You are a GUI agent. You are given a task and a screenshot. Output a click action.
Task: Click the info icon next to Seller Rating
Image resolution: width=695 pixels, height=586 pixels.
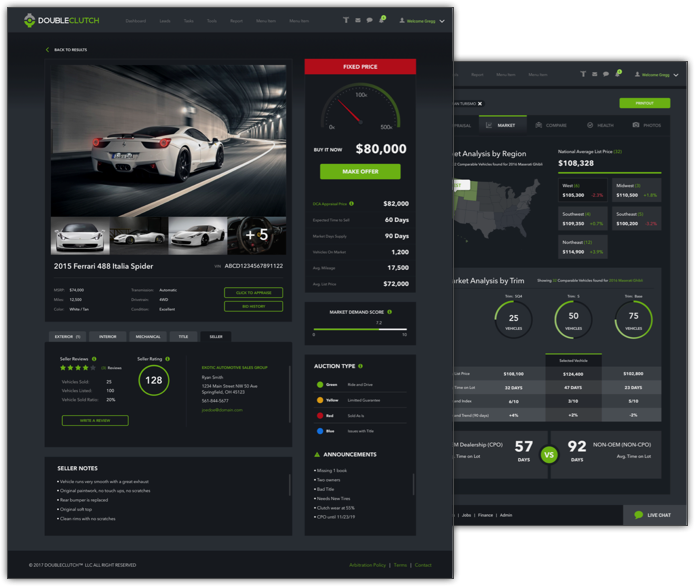pyautogui.click(x=167, y=358)
